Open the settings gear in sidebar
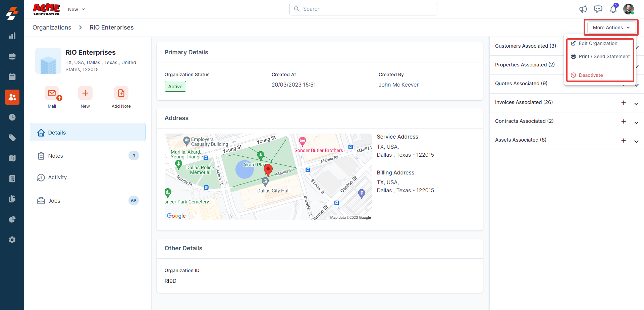This screenshot has height=310, width=644. 12,240
